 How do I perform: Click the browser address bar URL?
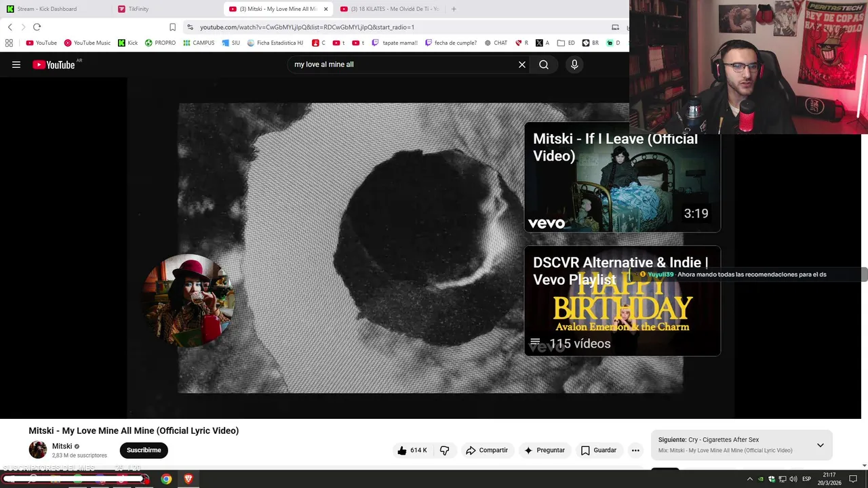[307, 27]
